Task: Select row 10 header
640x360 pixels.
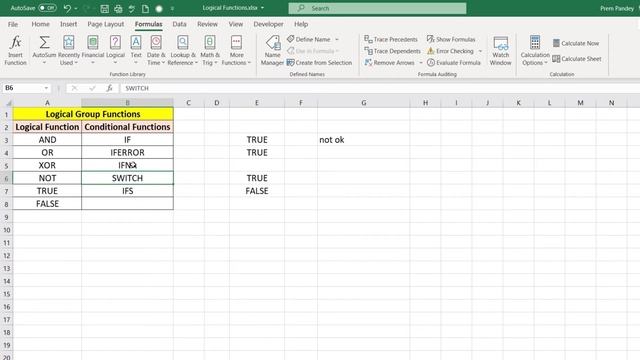Action: tap(7, 230)
